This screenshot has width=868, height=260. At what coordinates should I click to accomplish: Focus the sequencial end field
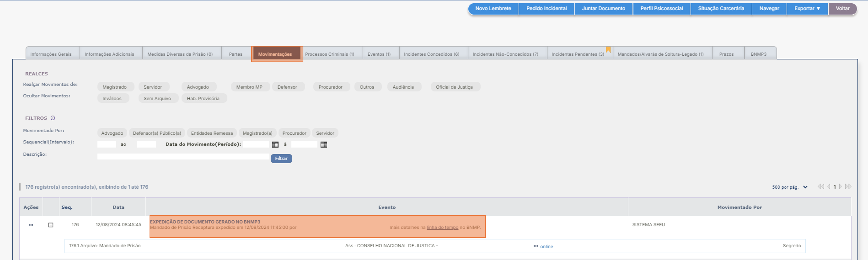click(x=147, y=144)
